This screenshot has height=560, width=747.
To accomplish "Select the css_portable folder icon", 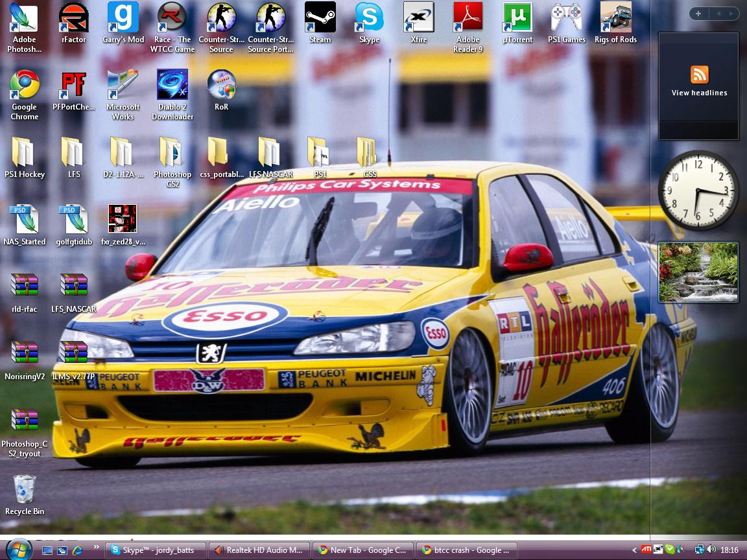I will point(222,157).
